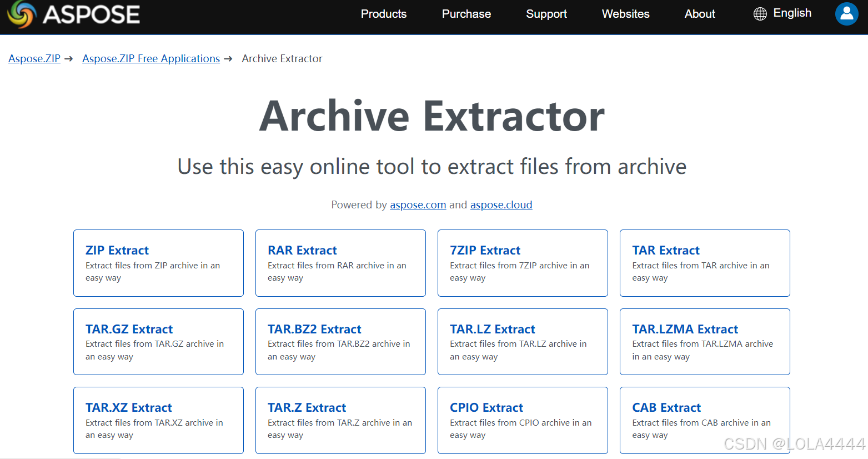This screenshot has width=868, height=459.
Task: Open the 7ZIP Extract card
Action: pos(523,263)
